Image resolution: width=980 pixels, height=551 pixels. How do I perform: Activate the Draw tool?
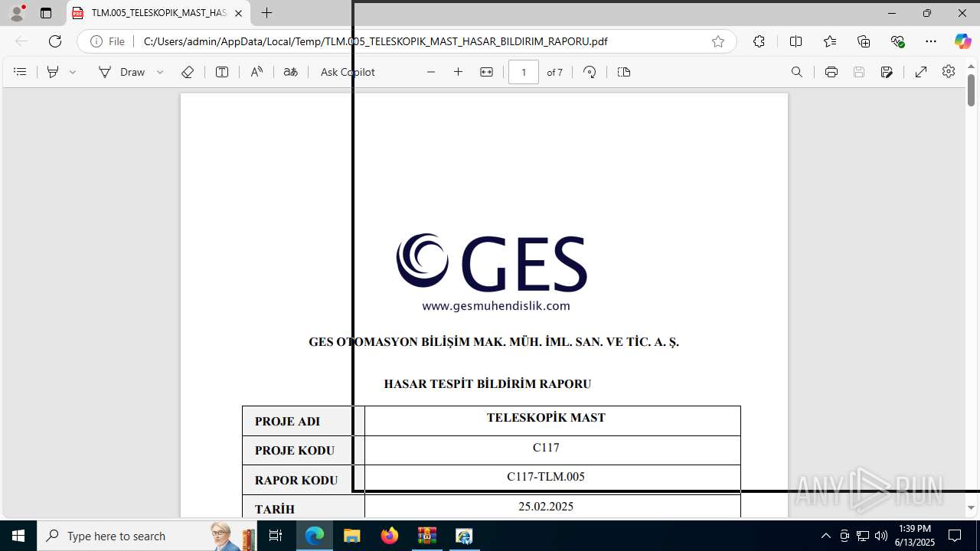[x=121, y=72]
